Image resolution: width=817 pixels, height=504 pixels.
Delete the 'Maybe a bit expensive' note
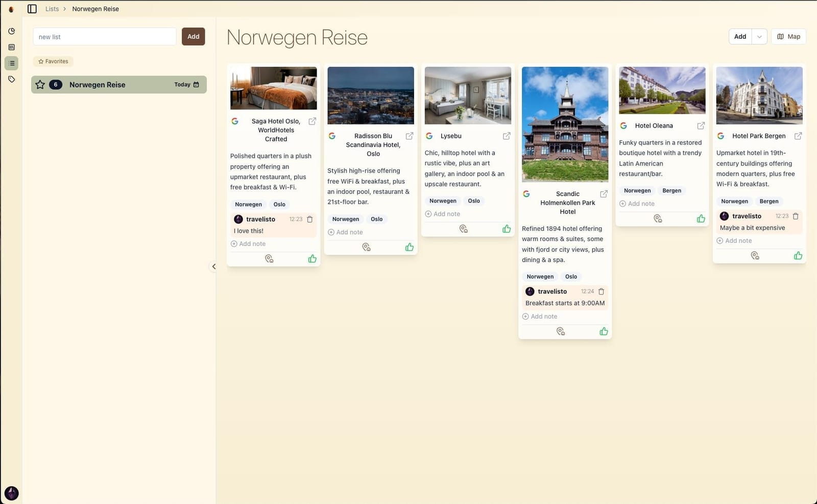click(x=796, y=216)
